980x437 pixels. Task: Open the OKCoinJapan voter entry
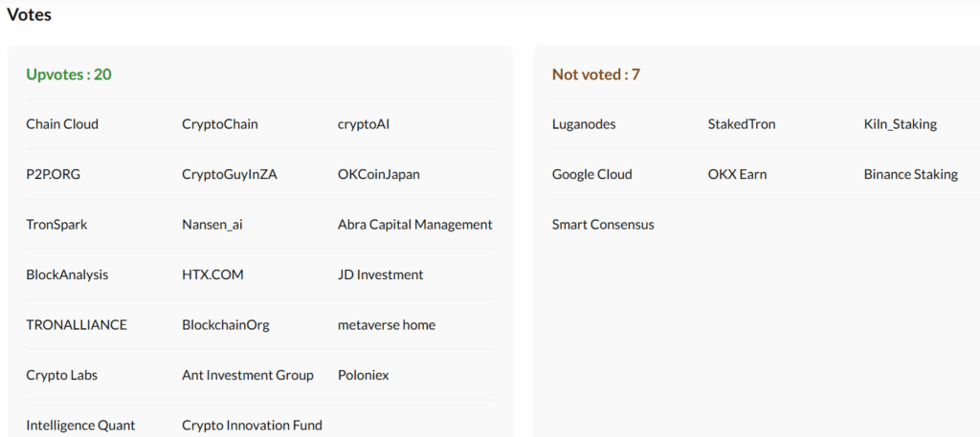click(x=379, y=174)
